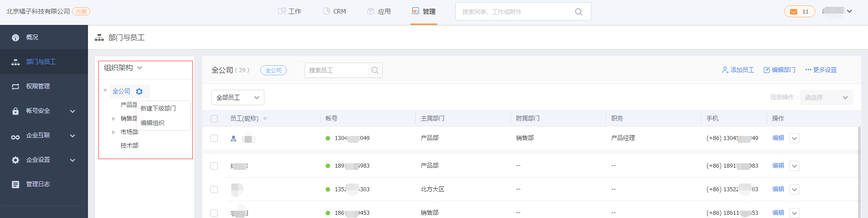Open action dropdown for 产品经理 row

[795, 139]
